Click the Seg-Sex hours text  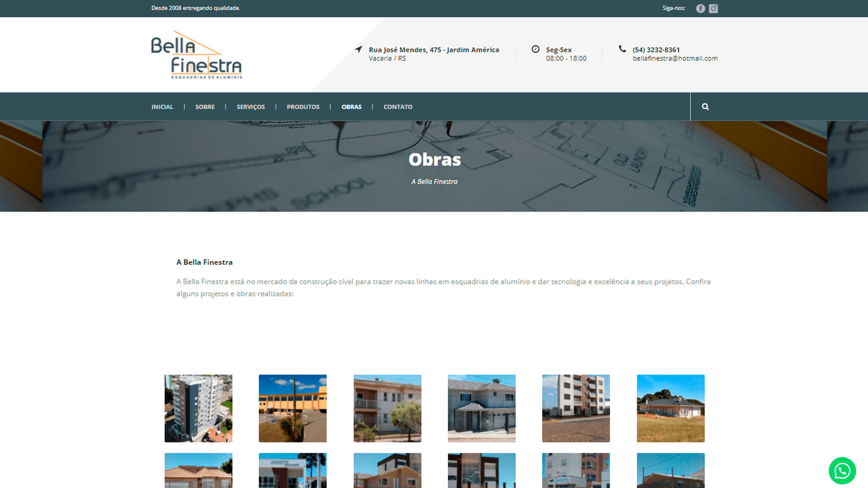[559, 50]
